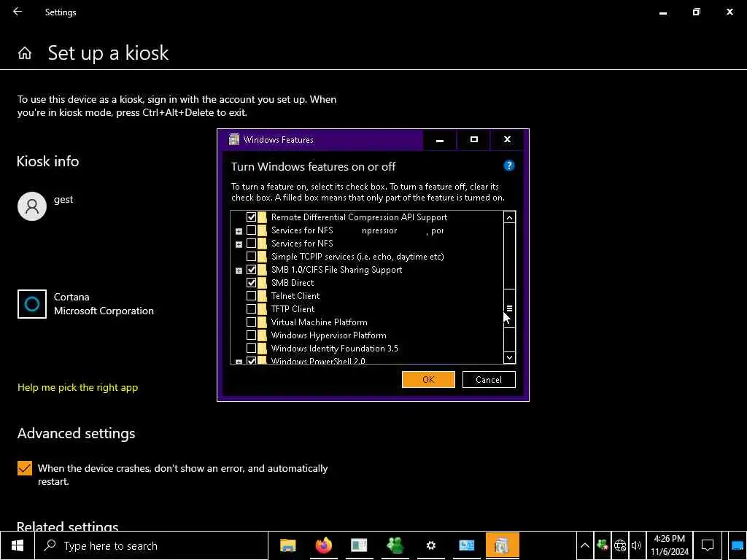The width and height of the screenshot is (747, 560).
Task: Click the feature list scrollbar thumb
Action: [509, 308]
